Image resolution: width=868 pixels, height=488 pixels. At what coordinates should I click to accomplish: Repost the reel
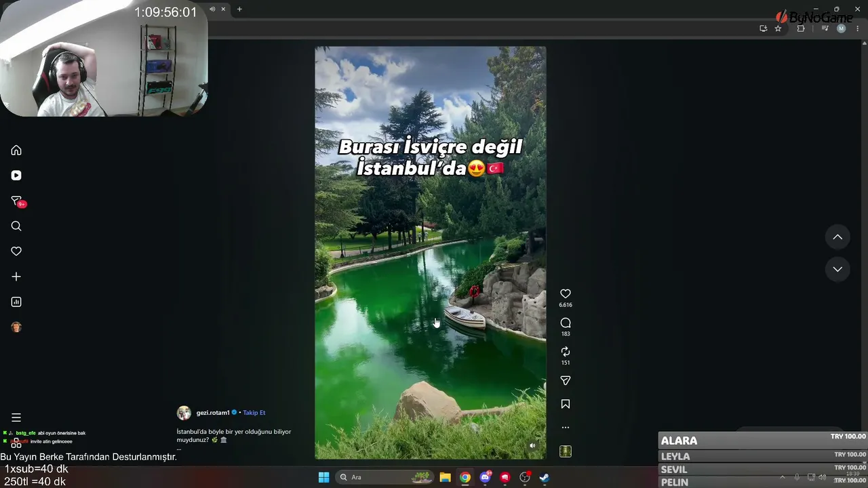(566, 352)
